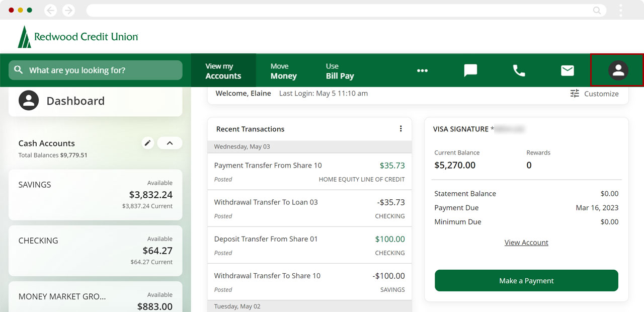Click the $3,832.24 available savings amount
Viewport: 644px width, 312px height.
151,195
